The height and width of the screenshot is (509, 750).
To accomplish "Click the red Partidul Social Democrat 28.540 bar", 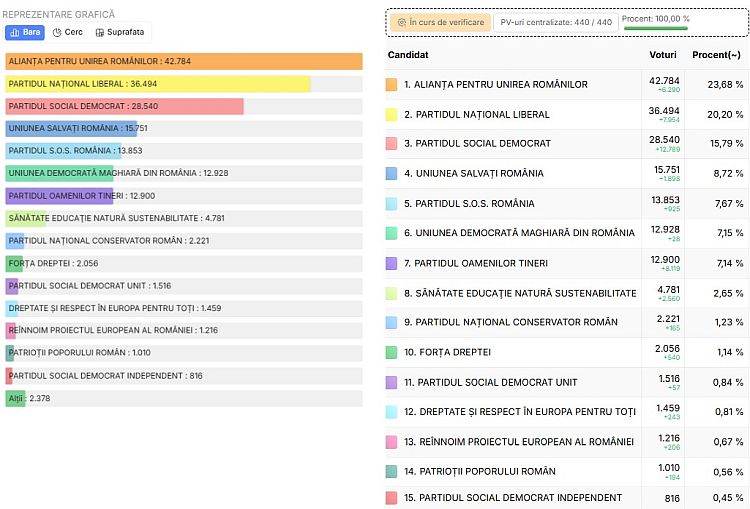I will [x=124, y=106].
